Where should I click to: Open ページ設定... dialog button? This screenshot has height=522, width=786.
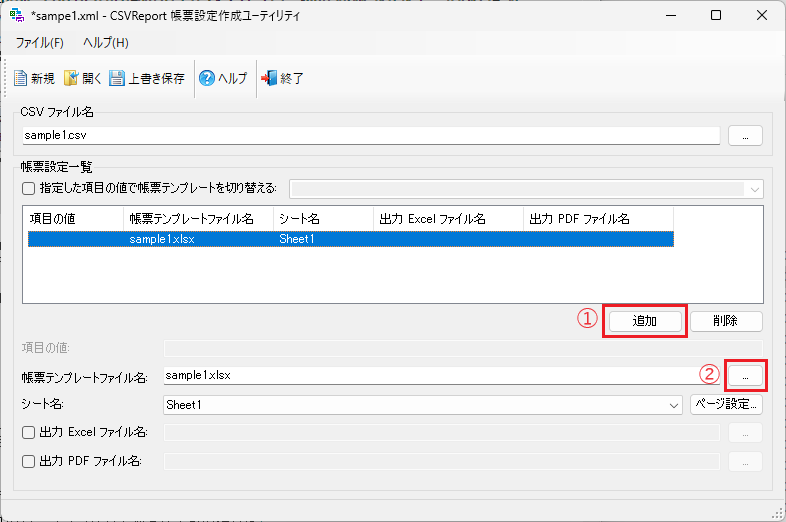coord(726,404)
